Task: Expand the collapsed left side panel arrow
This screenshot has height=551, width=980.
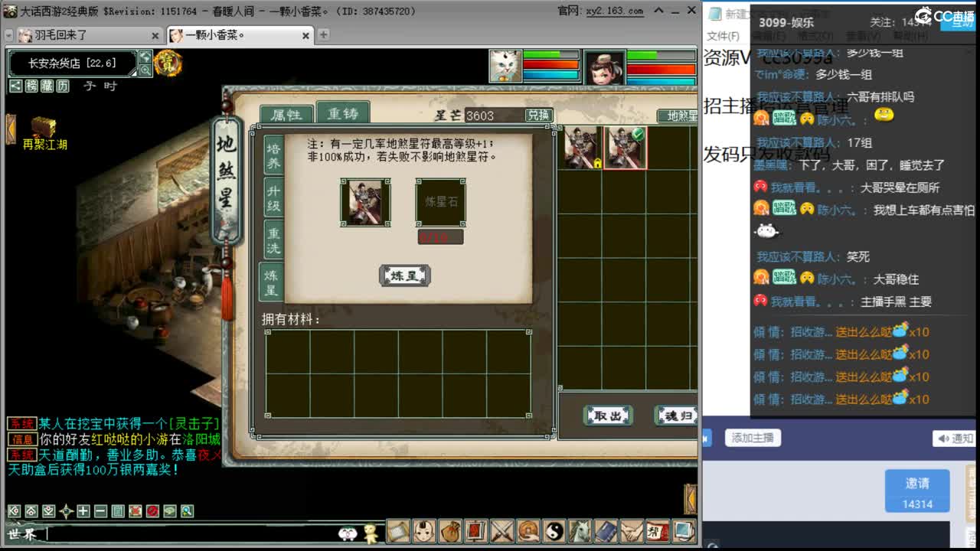Action: 10,129
